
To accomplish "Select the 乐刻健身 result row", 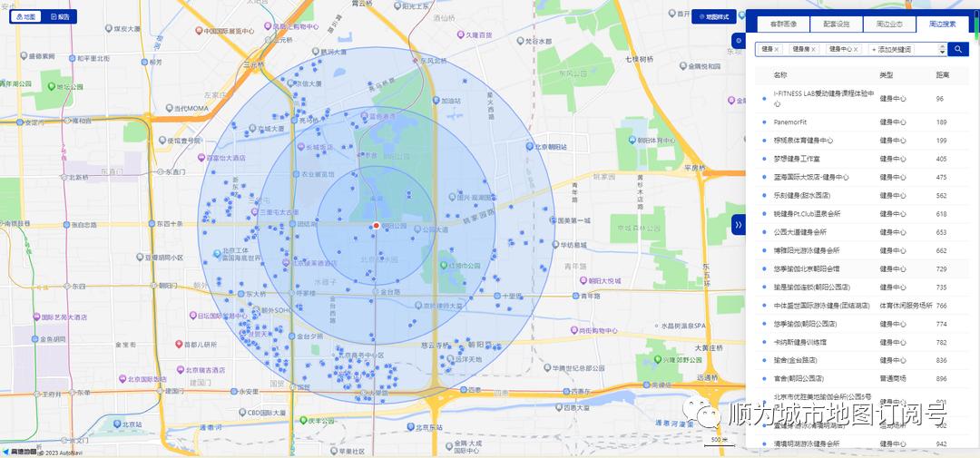I will point(863,196).
